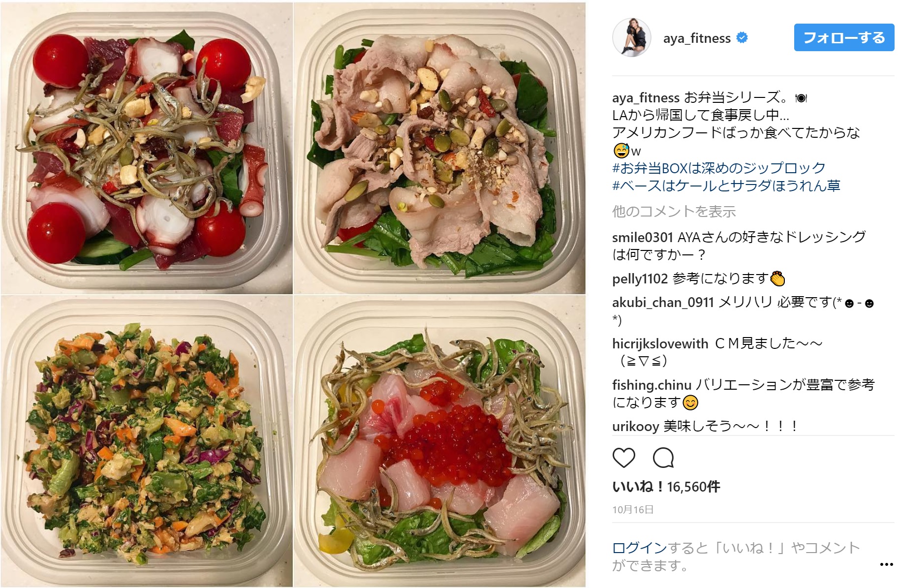Click the フォローする follow button
Viewport: 899px width, 588px height.
[844, 37]
